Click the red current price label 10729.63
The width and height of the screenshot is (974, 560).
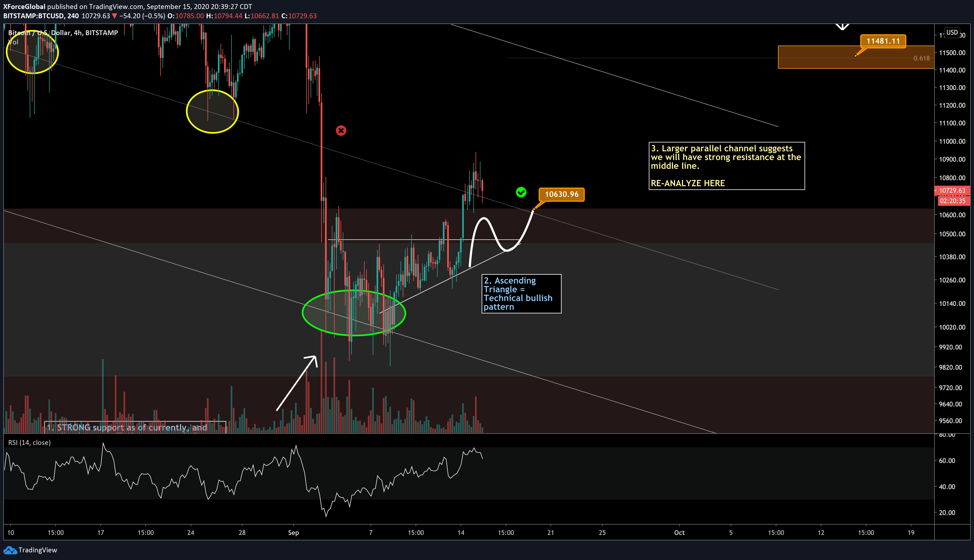pyautogui.click(x=952, y=190)
